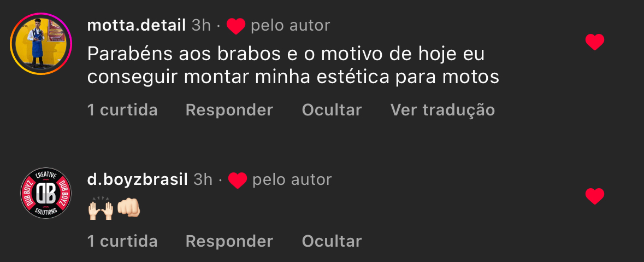This screenshot has height=262, width=644.
Task: View the 1 curtida on d.boyzbrasil's comment
Action: 122,241
